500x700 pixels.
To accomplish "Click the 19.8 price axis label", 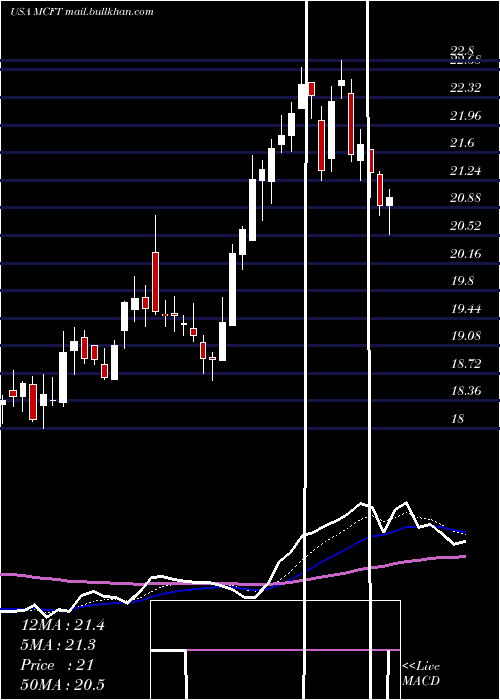I will pyautogui.click(x=462, y=281).
